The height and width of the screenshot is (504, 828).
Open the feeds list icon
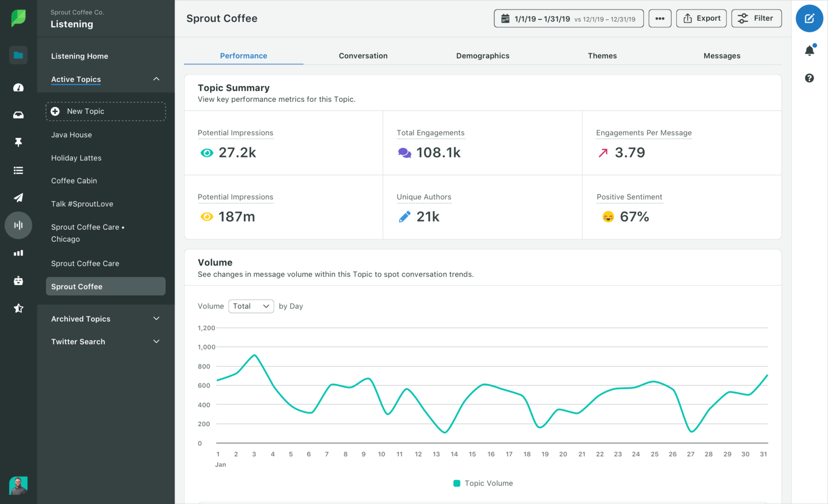[x=18, y=170]
